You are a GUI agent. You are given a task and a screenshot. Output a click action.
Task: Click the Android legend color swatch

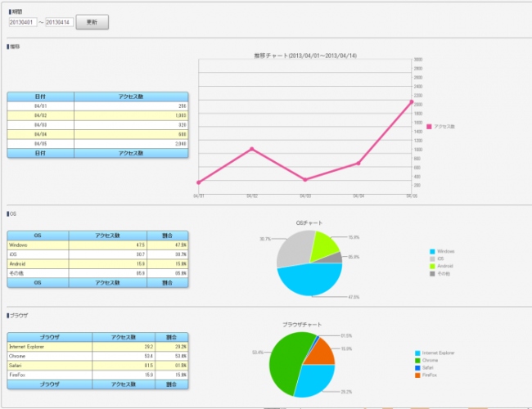point(432,266)
